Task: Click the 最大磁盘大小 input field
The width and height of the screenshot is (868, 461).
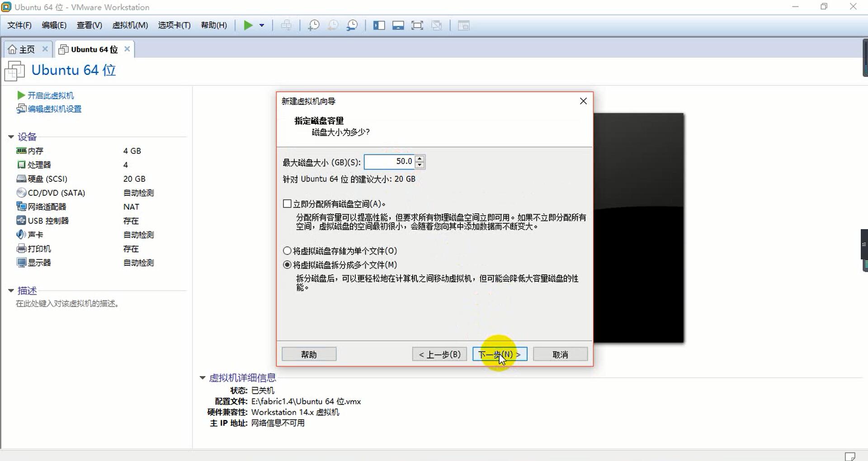Action: pos(389,161)
